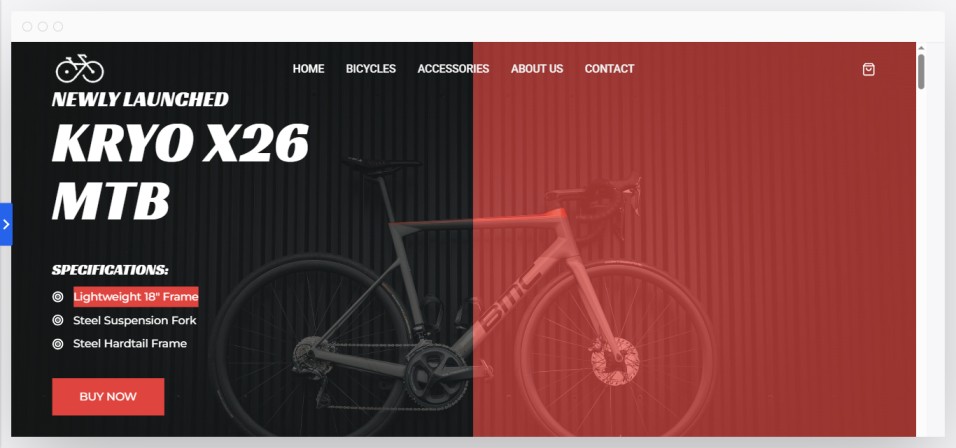Open the CONTACT menu link
Screen dimensions: 956x448
pyautogui.click(x=609, y=69)
